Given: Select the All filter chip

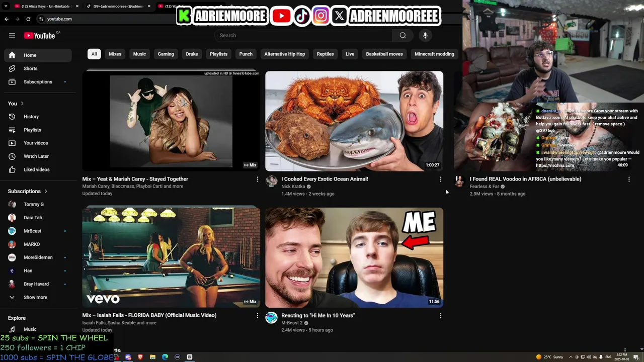Looking at the screenshot, I should pyautogui.click(x=94, y=54).
